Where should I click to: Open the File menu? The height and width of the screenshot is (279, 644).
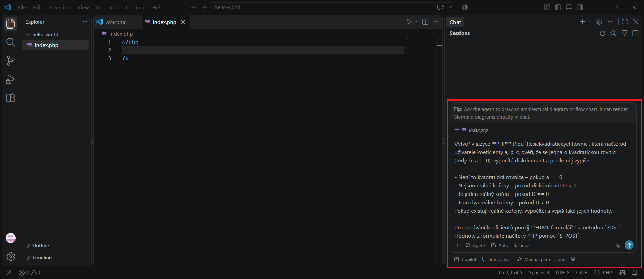[22, 7]
